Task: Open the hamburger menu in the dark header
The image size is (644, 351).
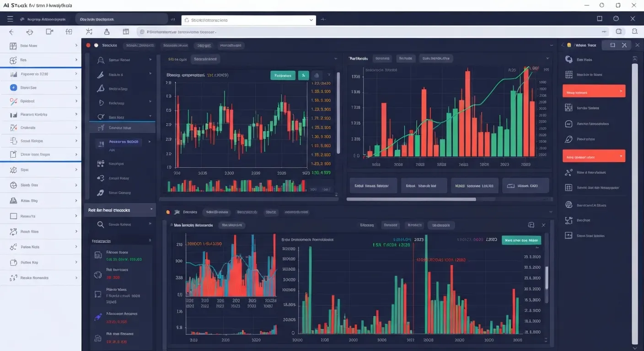Action: (10, 19)
